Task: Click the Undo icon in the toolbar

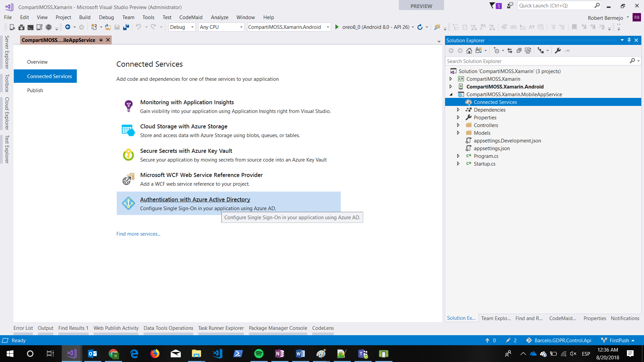Action: click(x=139, y=27)
